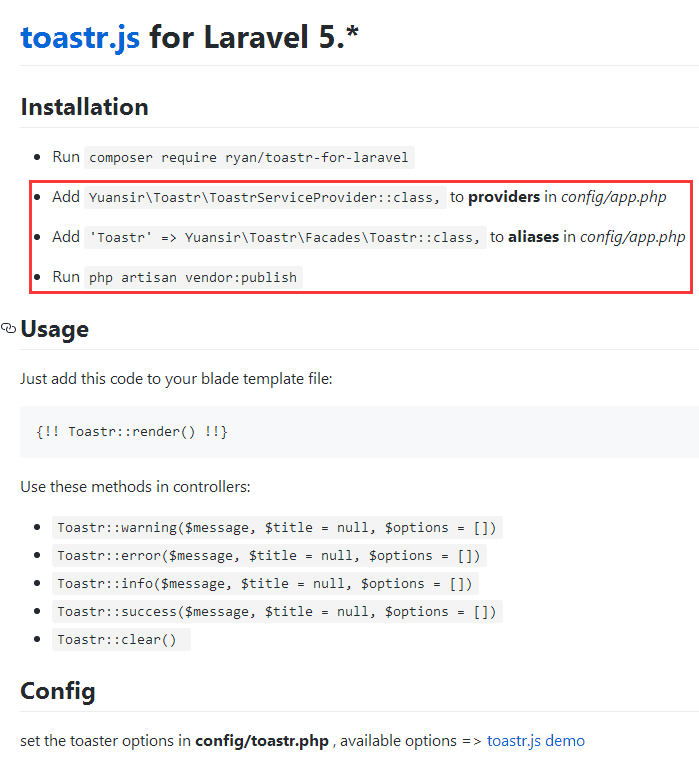Click the php artisan vendor:publish command
The width and height of the screenshot is (699, 764).
pos(193,277)
